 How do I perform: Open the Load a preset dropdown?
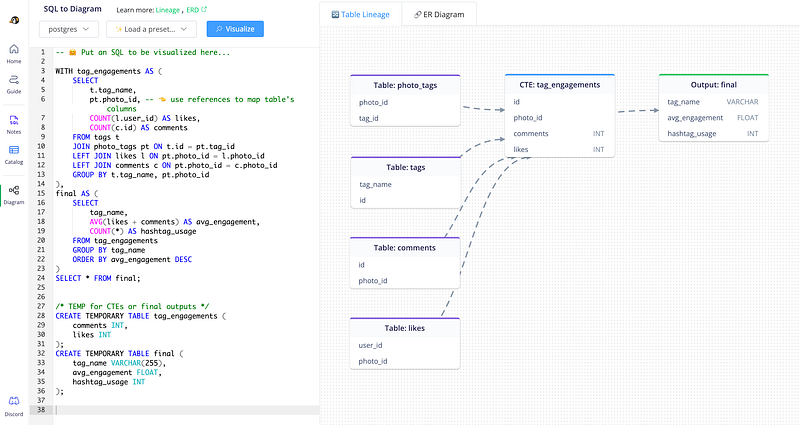(x=151, y=29)
